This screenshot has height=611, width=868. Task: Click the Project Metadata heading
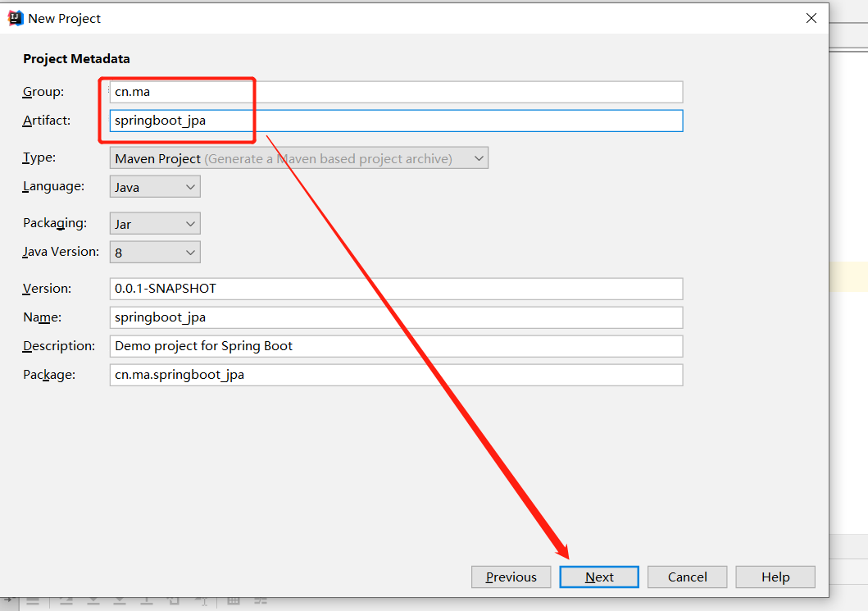[x=76, y=59]
